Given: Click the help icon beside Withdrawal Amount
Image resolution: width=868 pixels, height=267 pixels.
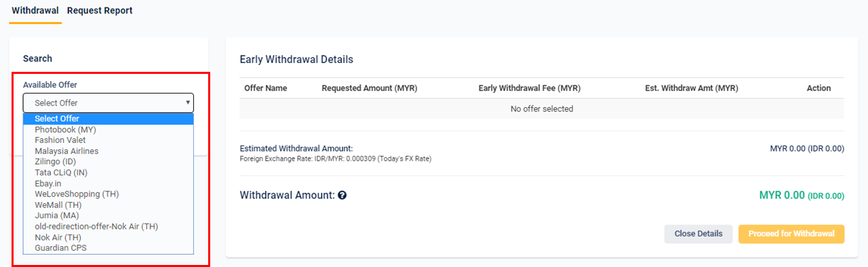Looking at the screenshot, I should pos(342,195).
